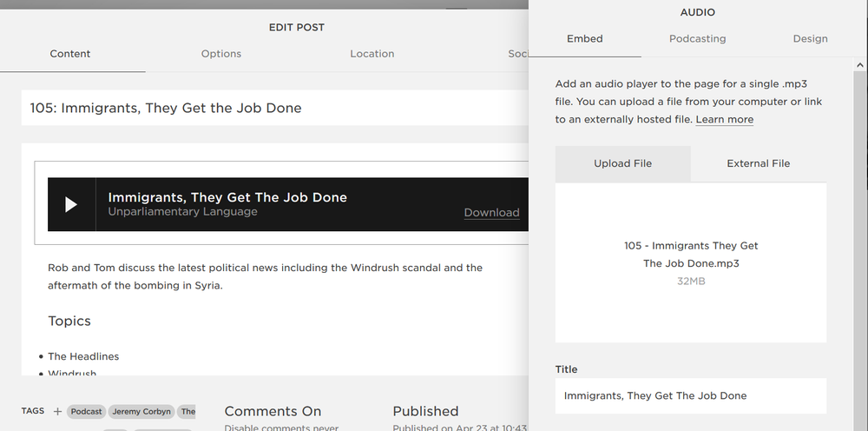Click the Jeremy Corbyn tag

141,412
